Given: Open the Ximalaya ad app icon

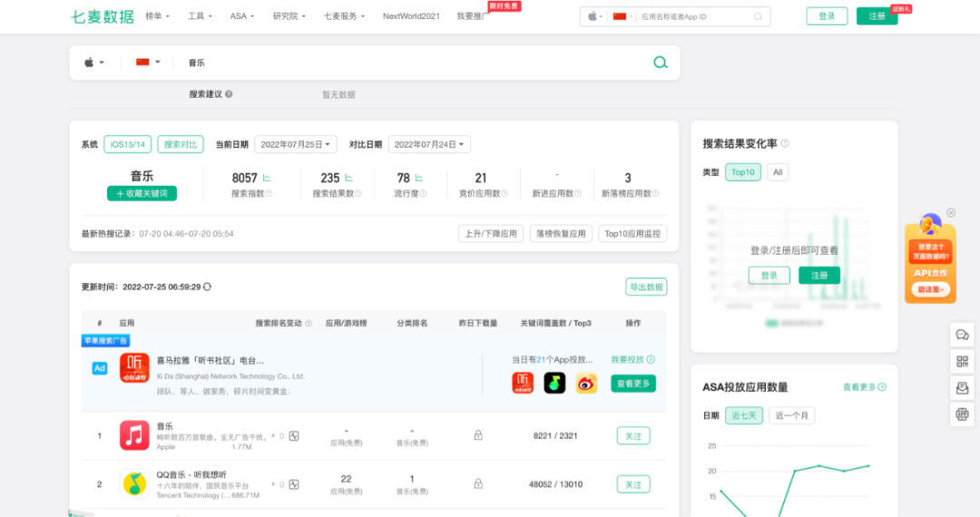Looking at the screenshot, I should click(134, 367).
